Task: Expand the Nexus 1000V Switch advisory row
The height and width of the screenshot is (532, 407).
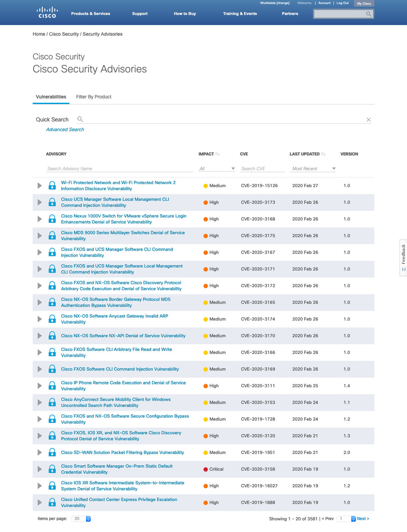Action: (x=40, y=219)
